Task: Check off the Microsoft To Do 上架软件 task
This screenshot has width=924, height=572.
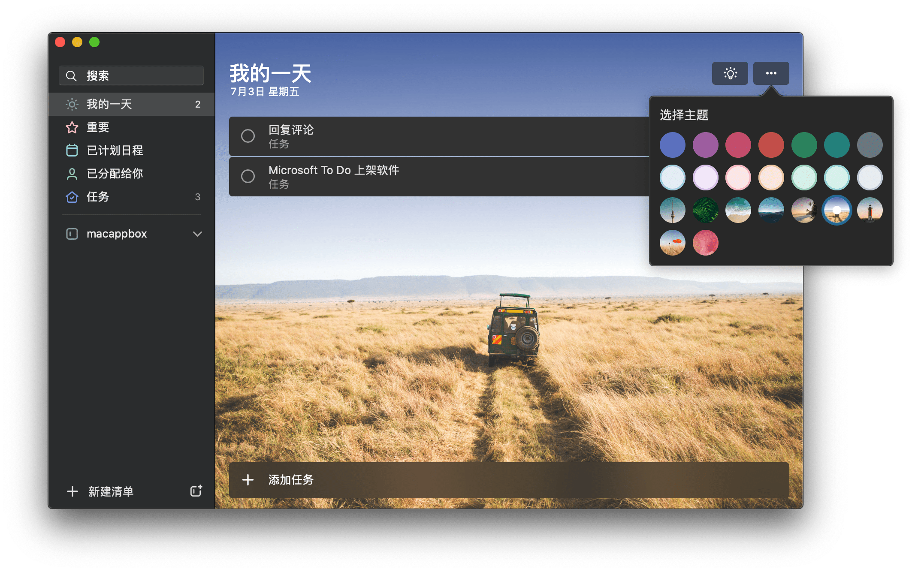Action: click(248, 176)
